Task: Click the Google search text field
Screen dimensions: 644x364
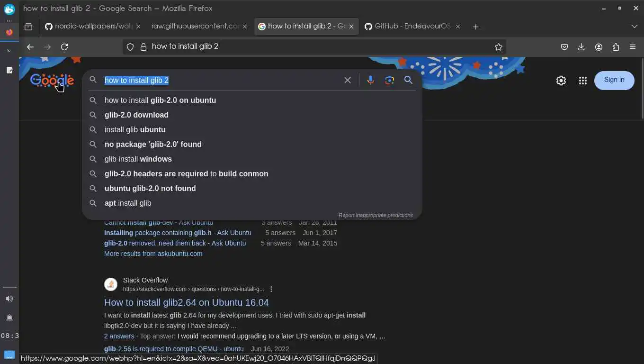Action: (x=221, y=80)
